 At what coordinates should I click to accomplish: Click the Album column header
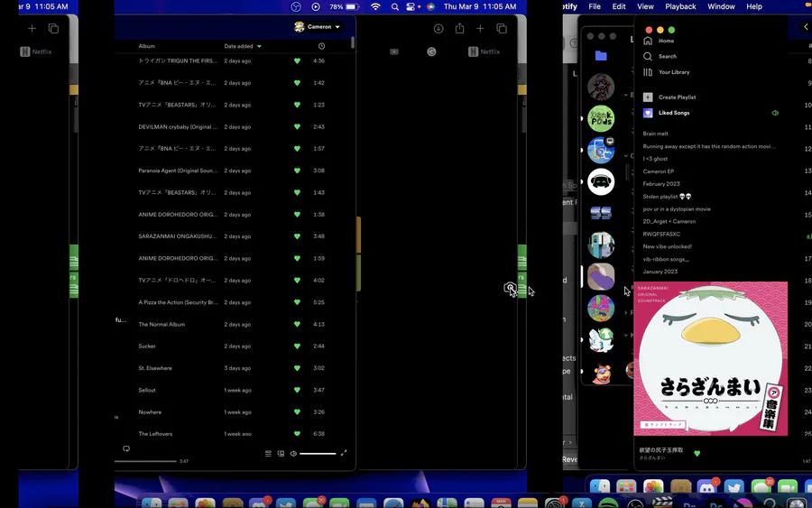146,46
